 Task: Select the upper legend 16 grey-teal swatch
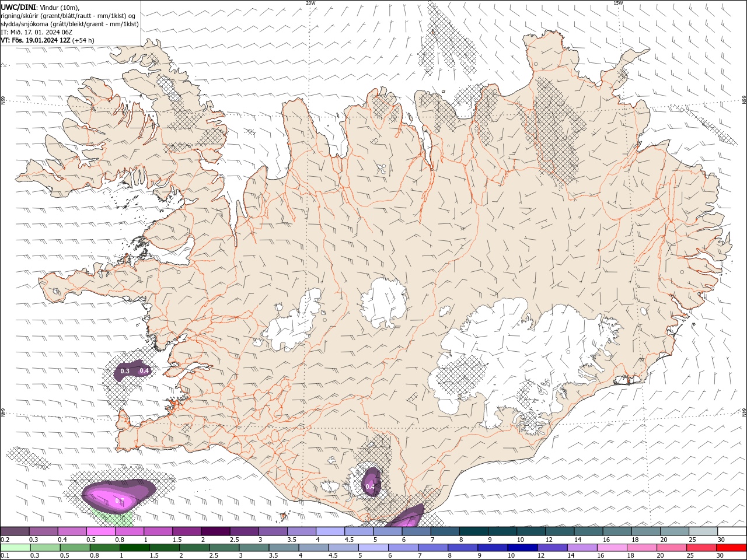tap(617, 531)
